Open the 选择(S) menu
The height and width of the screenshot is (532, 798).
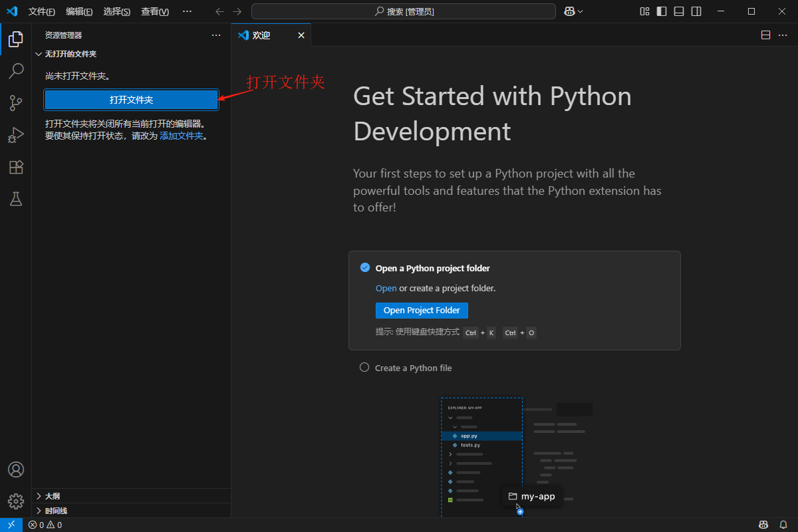(x=117, y=11)
